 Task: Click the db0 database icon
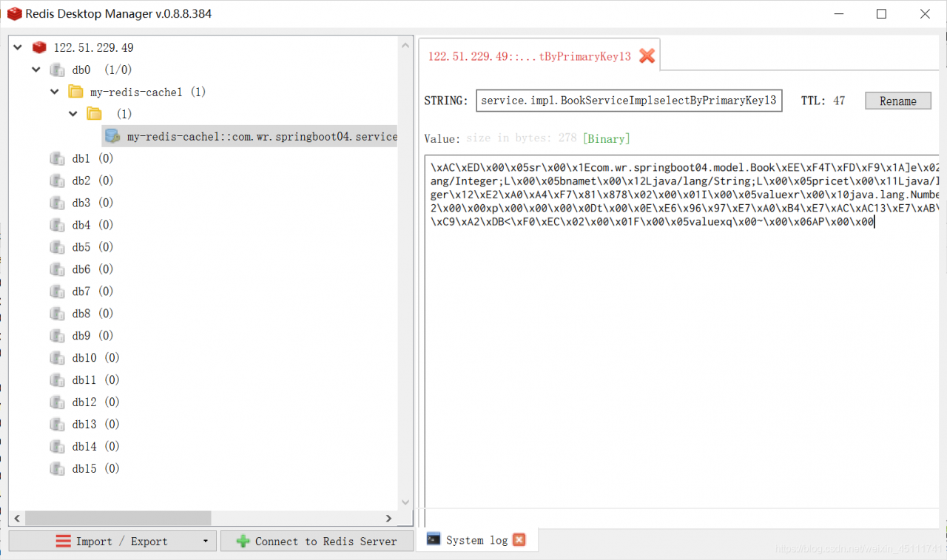58,70
